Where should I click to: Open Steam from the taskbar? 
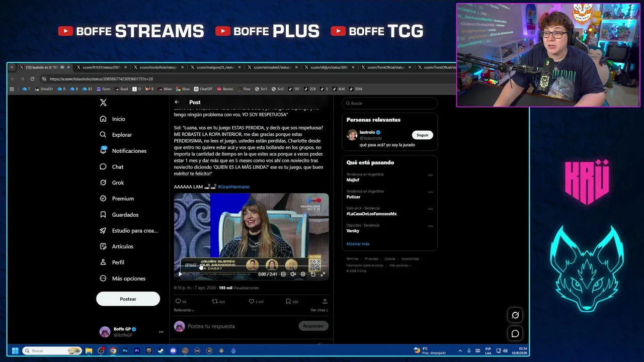(x=161, y=351)
